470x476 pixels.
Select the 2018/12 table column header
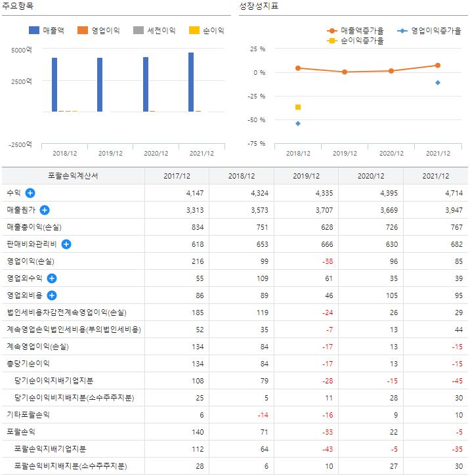(x=242, y=176)
